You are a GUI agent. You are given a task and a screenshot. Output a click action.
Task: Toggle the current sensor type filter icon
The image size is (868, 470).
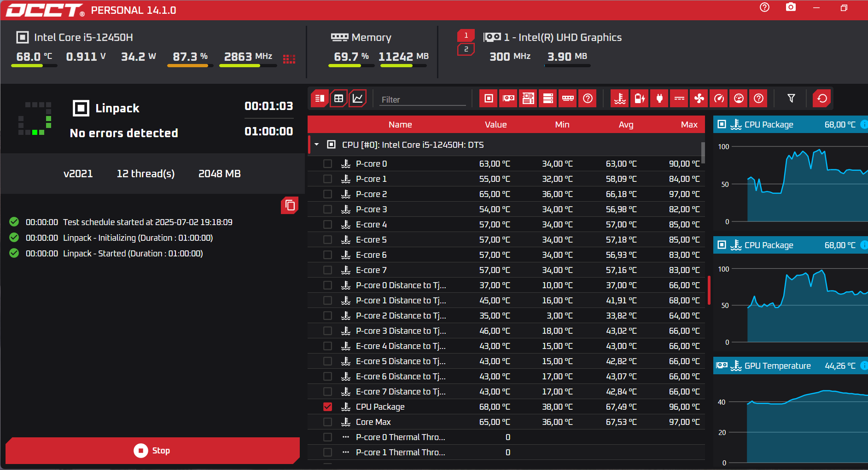pos(680,99)
